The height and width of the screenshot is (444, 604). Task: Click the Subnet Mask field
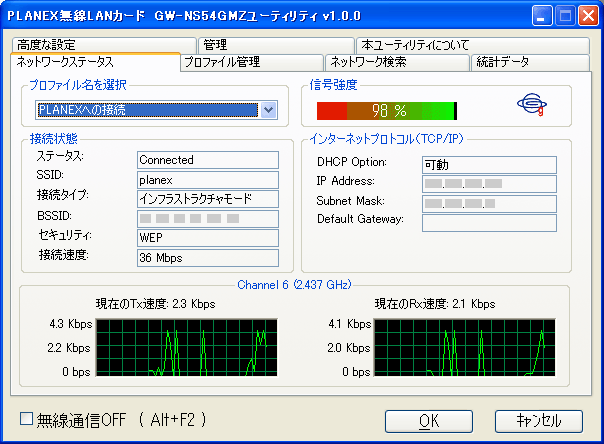489,204
